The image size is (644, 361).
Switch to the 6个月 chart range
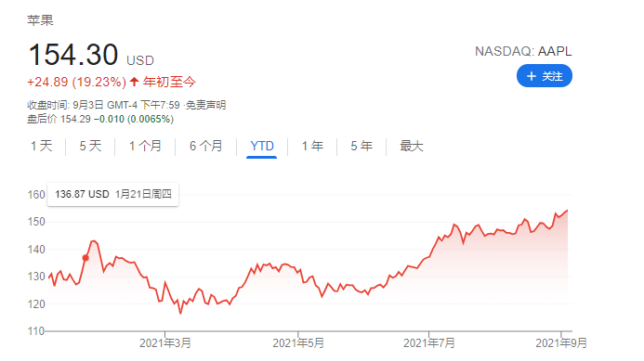pos(205,146)
